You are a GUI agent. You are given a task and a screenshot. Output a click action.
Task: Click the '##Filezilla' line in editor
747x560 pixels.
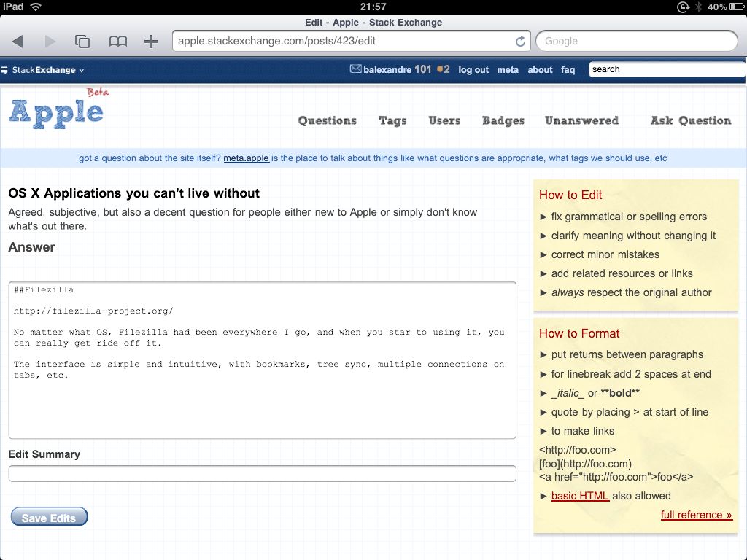pos(43,289)
